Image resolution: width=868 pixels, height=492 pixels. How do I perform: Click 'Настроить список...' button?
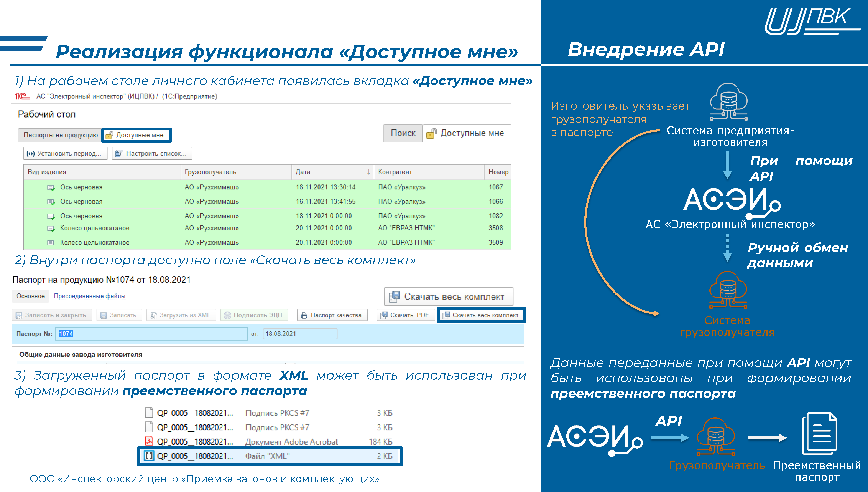(152, 153)
